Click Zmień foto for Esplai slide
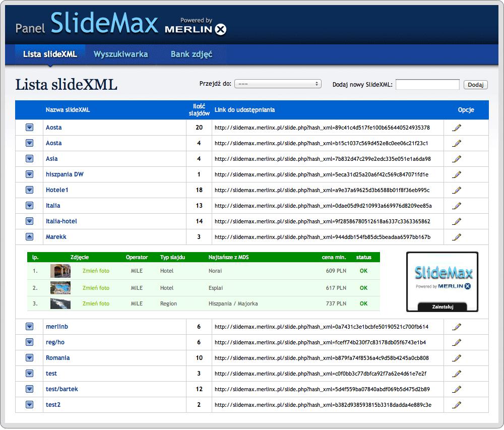Screen dimensions: 504x430 click(96, 288)
